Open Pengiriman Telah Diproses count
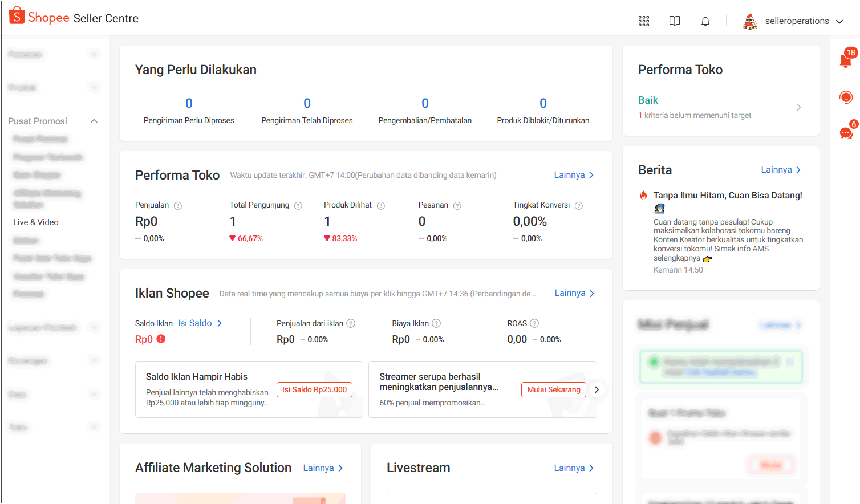Image resolution: width=860 pixels, height=504 pixels. click(x=307, y=103)
